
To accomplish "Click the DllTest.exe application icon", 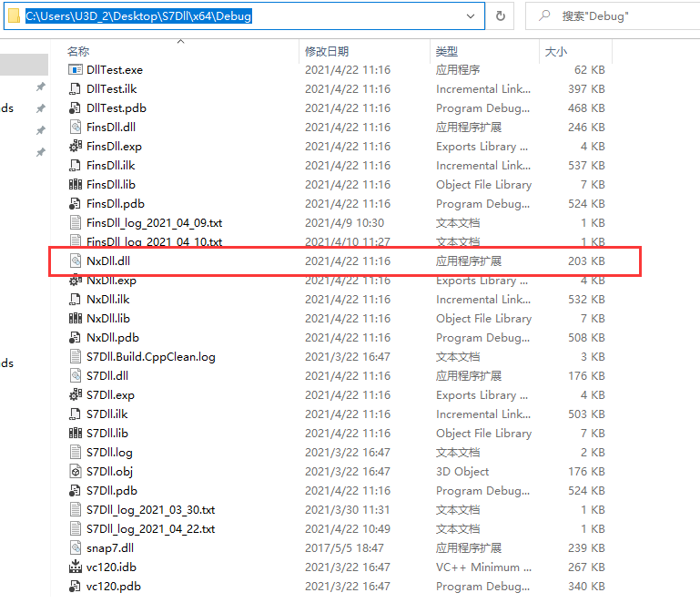I will [x=76, y=69].
